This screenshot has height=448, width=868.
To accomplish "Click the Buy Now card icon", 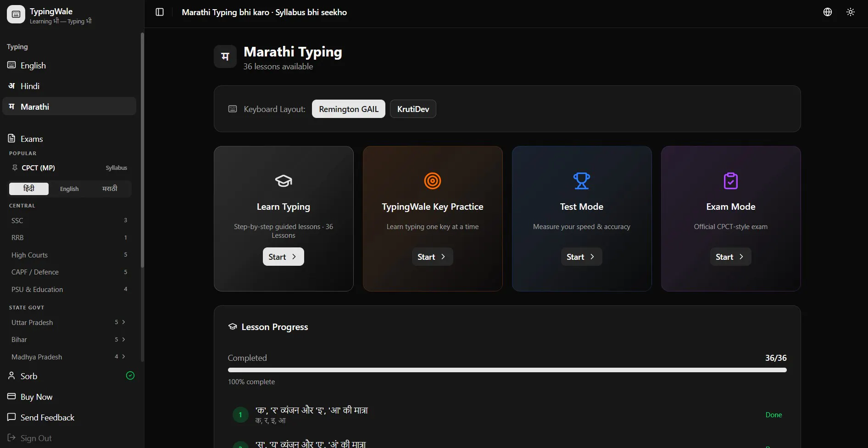I will point(11,396).
